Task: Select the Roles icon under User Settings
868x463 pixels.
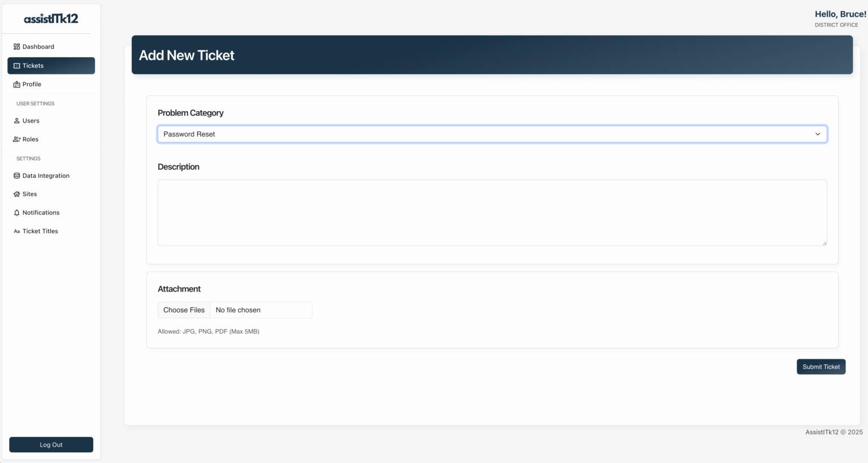Action: pyautogui.click(x=16, y=139)
